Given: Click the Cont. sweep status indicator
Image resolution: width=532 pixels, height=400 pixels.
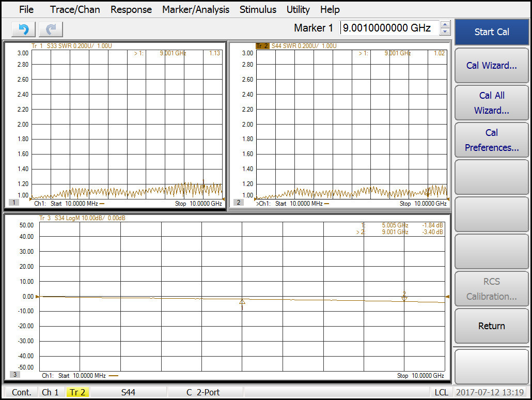Looking at the screenshot, I should click(x=21, y=392).
